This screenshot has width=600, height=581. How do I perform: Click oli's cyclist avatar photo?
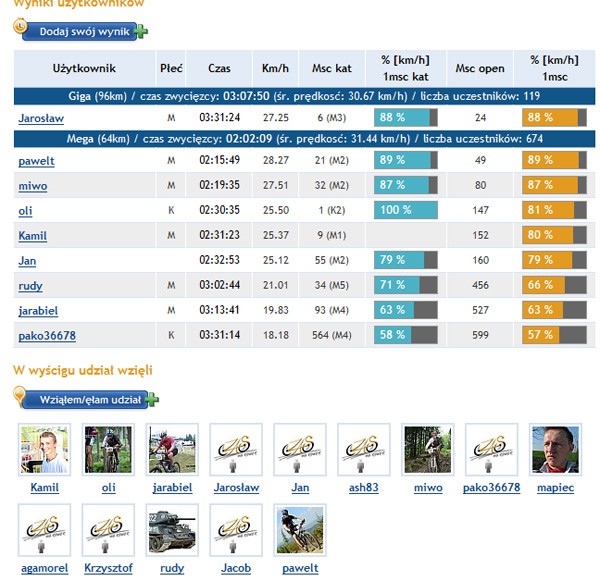coord(108,449)
